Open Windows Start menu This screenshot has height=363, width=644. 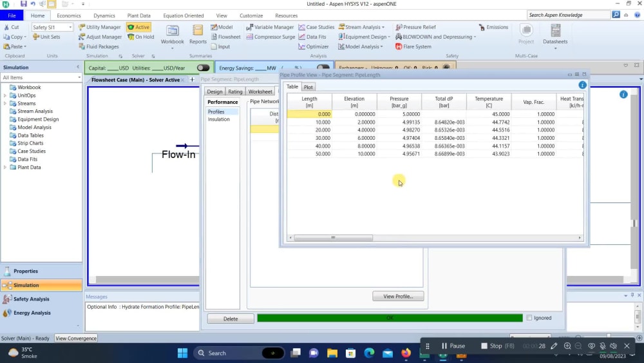182,353
